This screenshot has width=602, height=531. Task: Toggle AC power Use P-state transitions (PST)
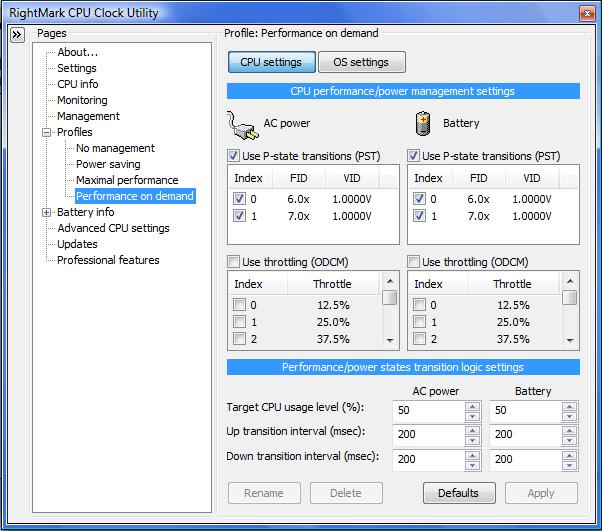[233, 156]
